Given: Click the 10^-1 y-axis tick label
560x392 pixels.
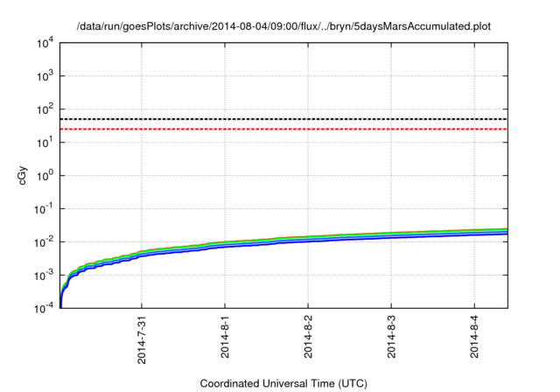Looking at the screenshot, I should point(44,209).
